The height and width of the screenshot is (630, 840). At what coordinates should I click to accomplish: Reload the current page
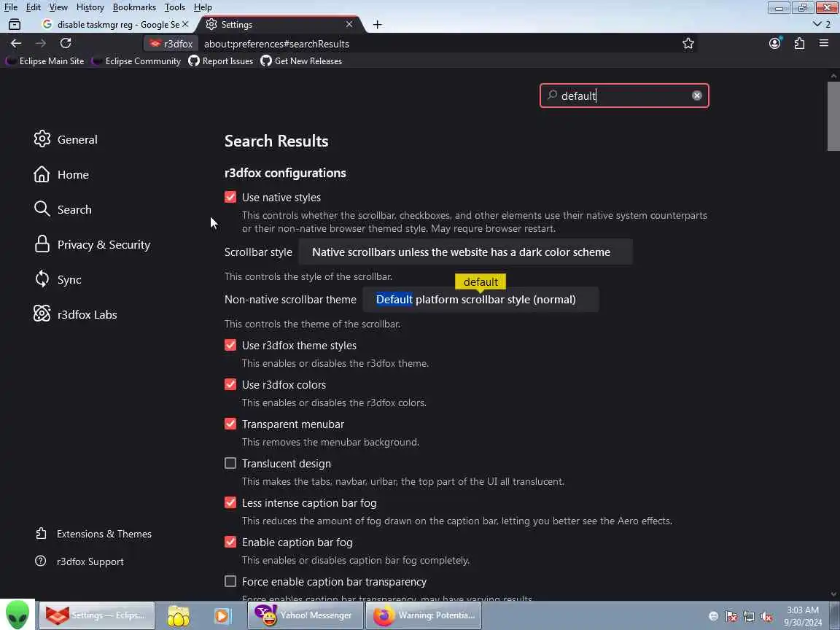[66, 44]
